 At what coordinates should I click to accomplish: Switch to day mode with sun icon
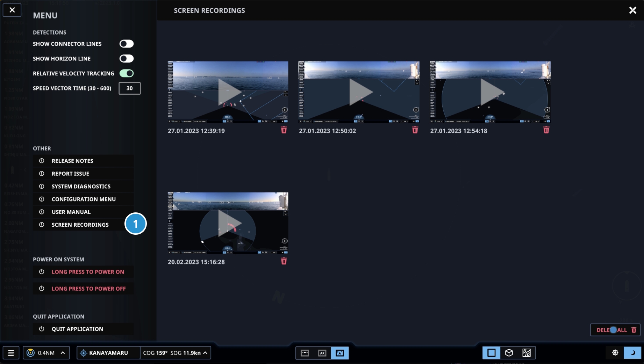[615, 353]
